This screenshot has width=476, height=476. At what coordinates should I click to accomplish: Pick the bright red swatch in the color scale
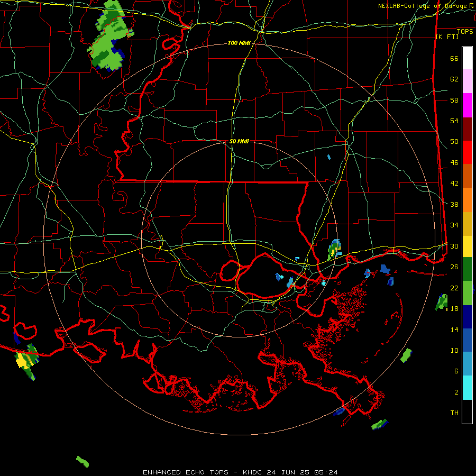click(x=467, y=152)
